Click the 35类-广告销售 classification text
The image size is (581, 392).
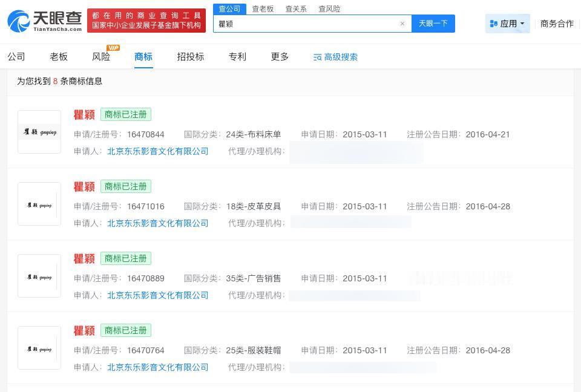(254, 278)
